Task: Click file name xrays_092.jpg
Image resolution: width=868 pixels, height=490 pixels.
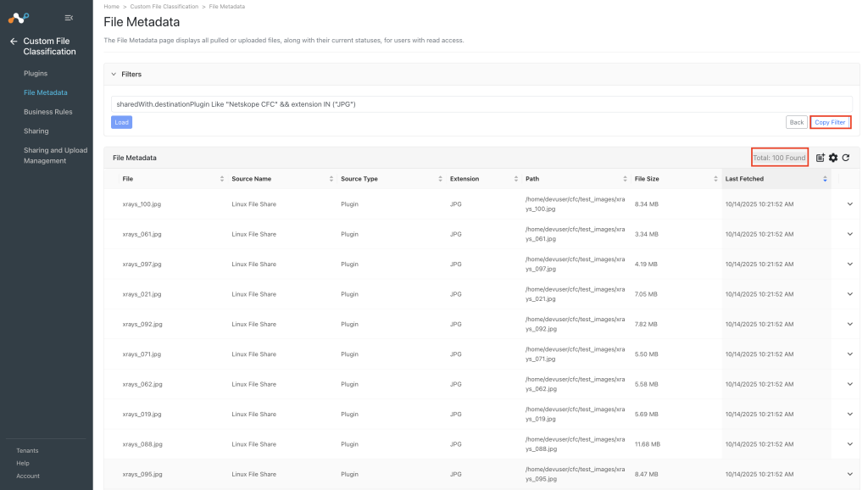Action: coord(142,324)
